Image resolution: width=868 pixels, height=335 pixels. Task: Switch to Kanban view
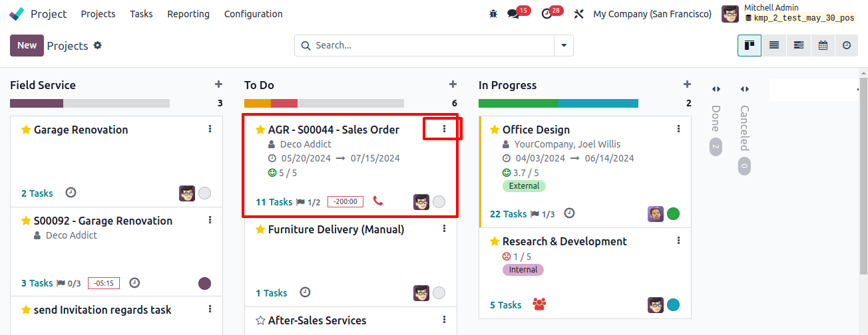point(750,45)
